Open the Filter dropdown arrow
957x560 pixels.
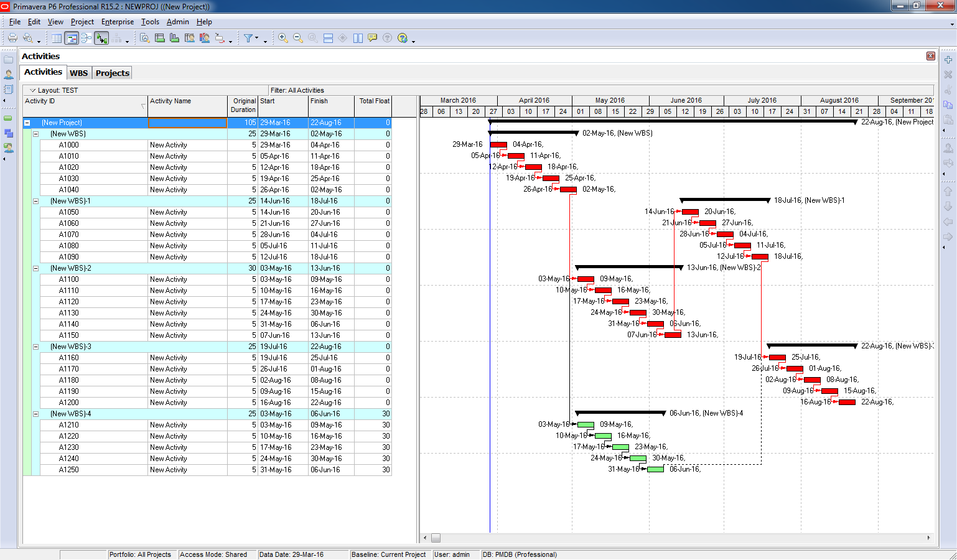click(x=256, y=39)
